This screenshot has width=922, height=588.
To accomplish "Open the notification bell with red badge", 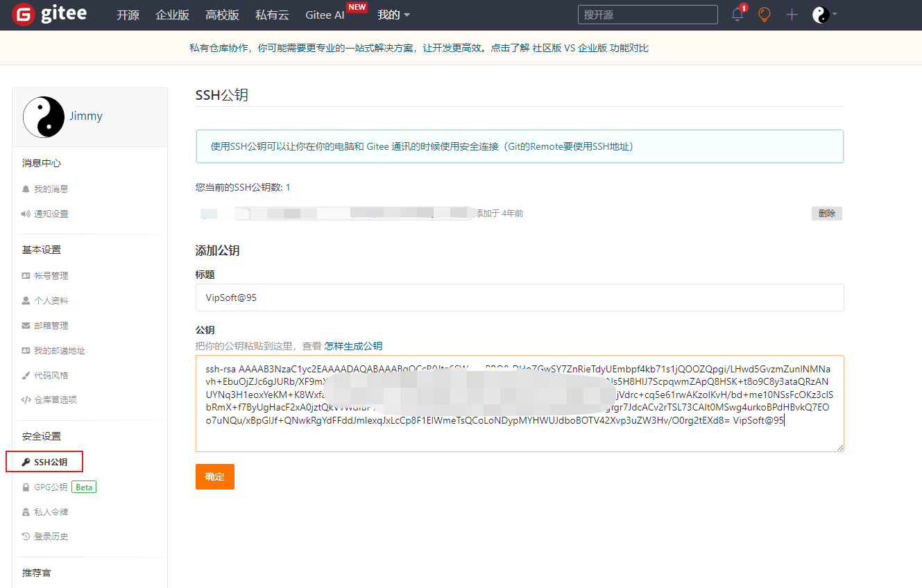I will click(x=736, y=15).
